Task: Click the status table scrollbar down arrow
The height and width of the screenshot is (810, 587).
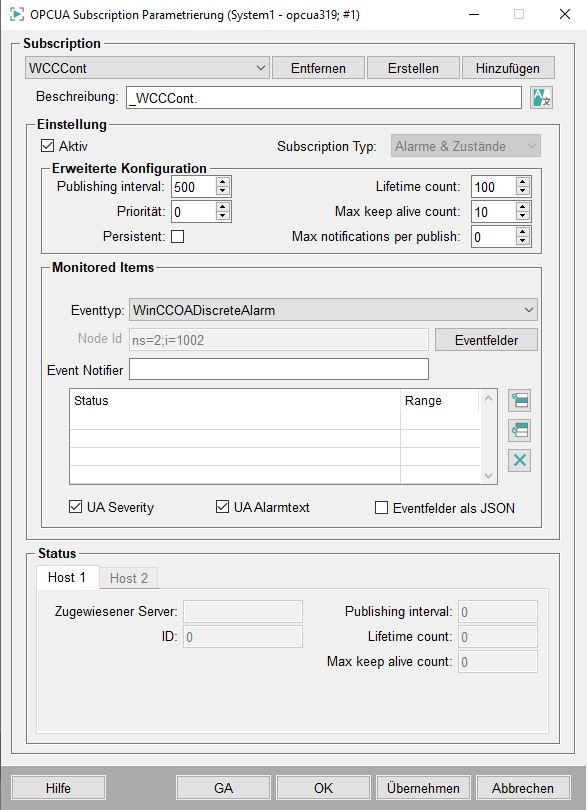Action: (488, 476)
